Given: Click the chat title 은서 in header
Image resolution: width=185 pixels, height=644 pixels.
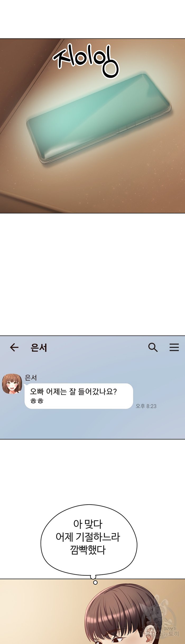Looking at the screenshot, I should [39, 348].
